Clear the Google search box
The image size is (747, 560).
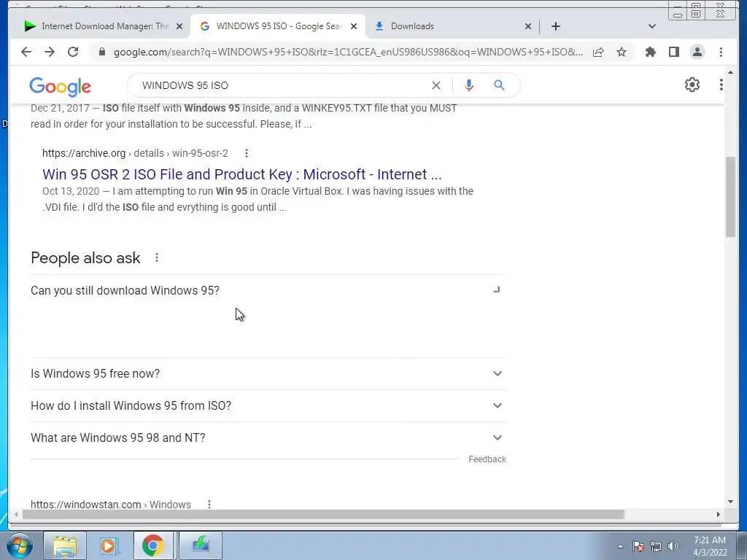click(436, 85)
